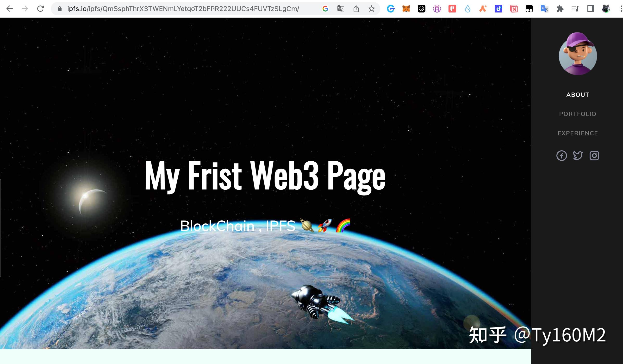Open the MetaMask fox extension
The height and width of the screenshot is (364, 623).
[406, 9]
